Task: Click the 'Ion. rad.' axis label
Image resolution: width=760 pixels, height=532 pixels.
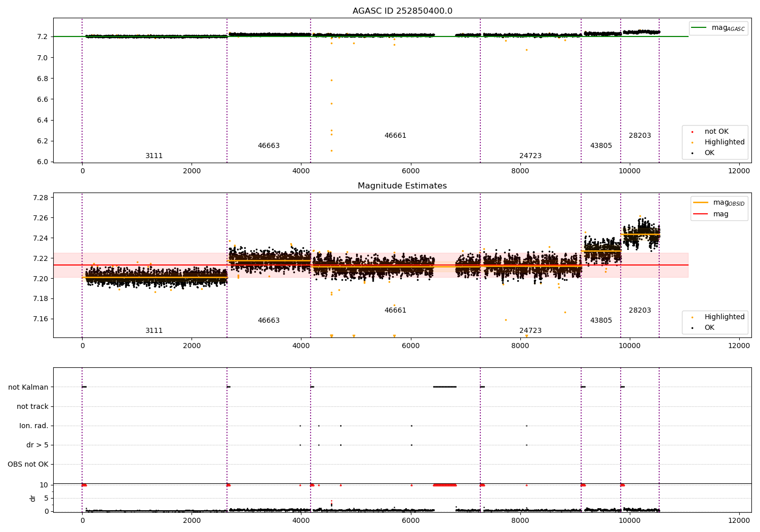Action: [x=34, y=426]
